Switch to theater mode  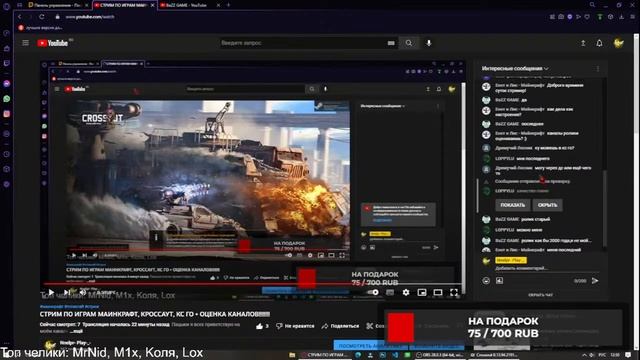(438, 292)
